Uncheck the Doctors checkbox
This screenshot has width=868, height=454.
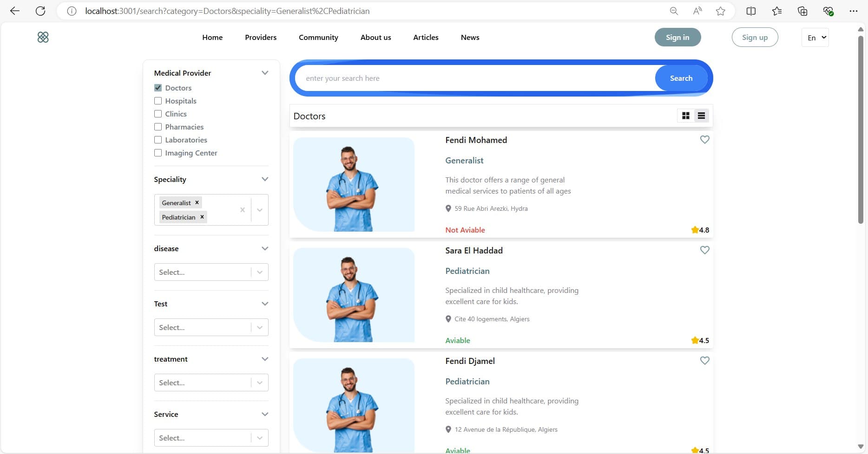coord(158,88)
